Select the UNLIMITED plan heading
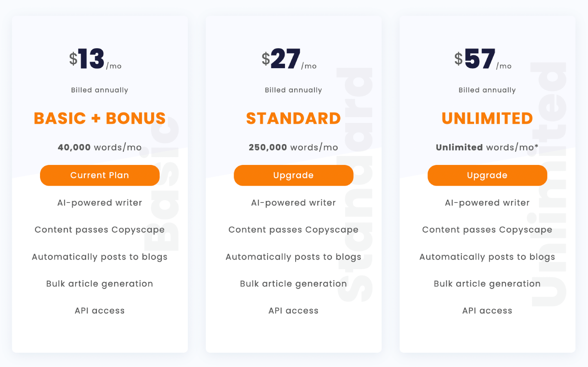 487,118
